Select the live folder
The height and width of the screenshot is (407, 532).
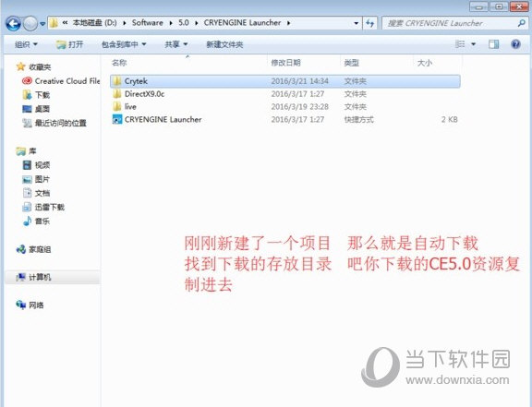(x=285, y=107)
